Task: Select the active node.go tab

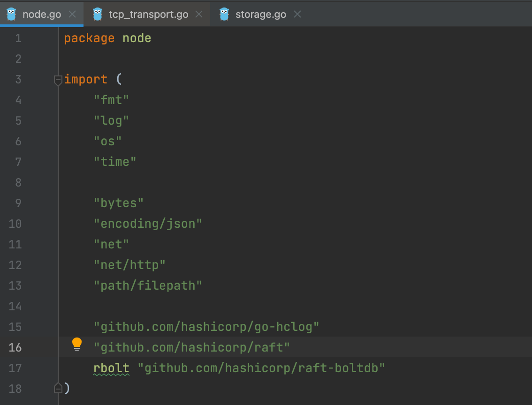Action: (x=42, y=14)
